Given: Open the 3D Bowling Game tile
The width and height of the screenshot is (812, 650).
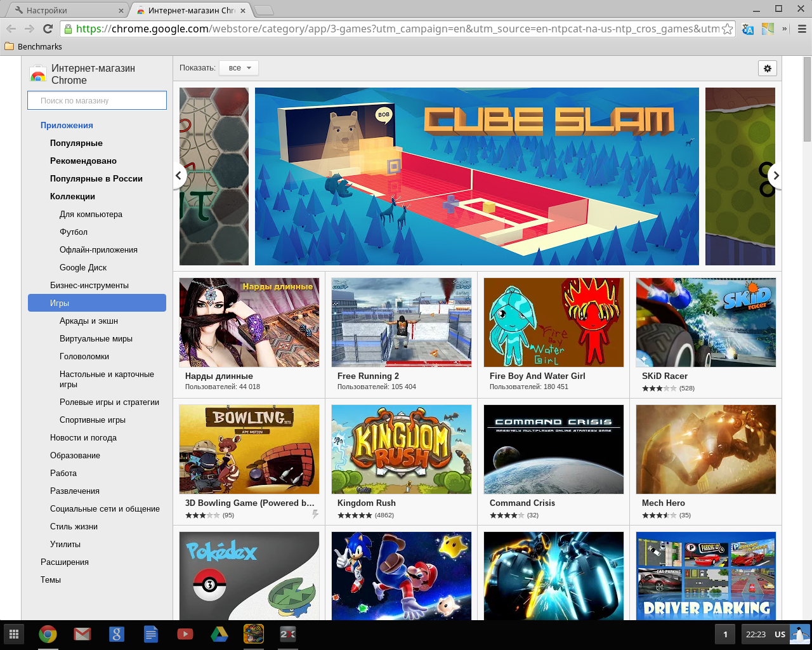Looking at the screenshot, I should pyautogui.click(x=249, y=461).
